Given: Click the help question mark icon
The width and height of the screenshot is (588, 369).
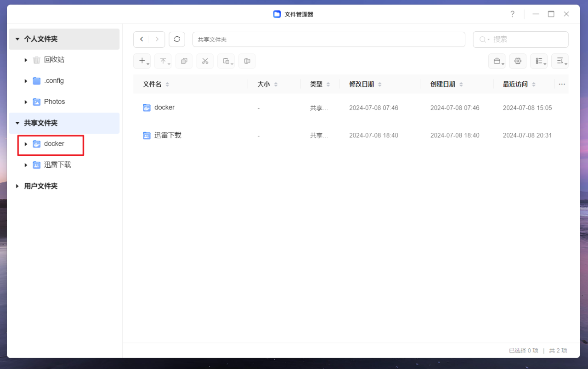Looking at the screenshot, I should point(512,14).
